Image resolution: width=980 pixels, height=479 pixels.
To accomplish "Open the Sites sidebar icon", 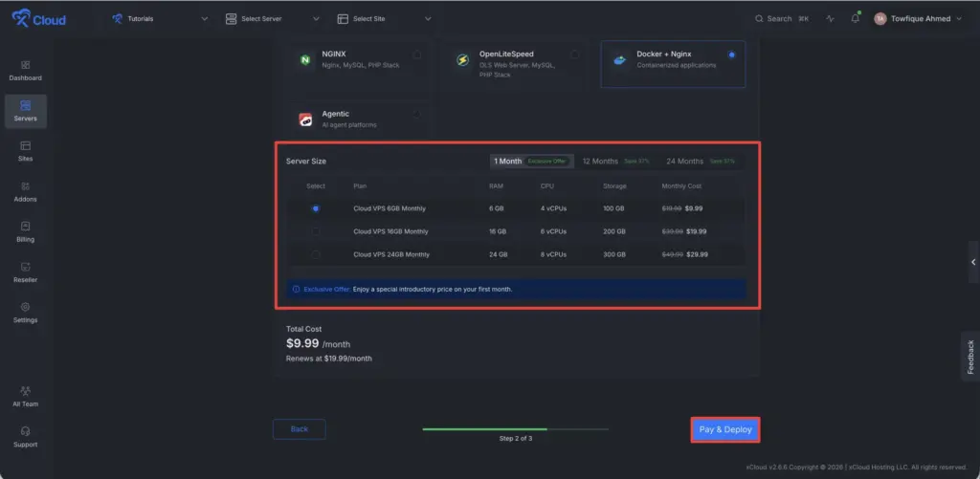I will [26, 145].
